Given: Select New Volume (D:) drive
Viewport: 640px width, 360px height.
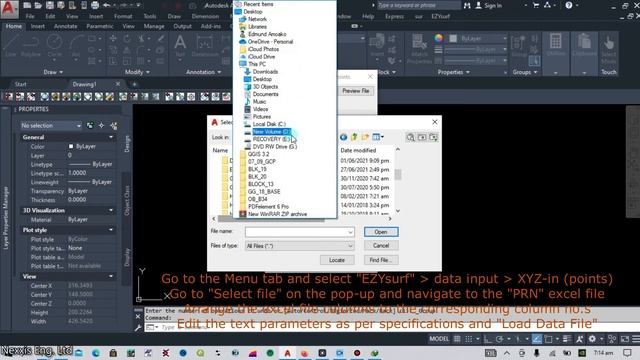Looking at the screenshot, I should click(x=271, y=131).
